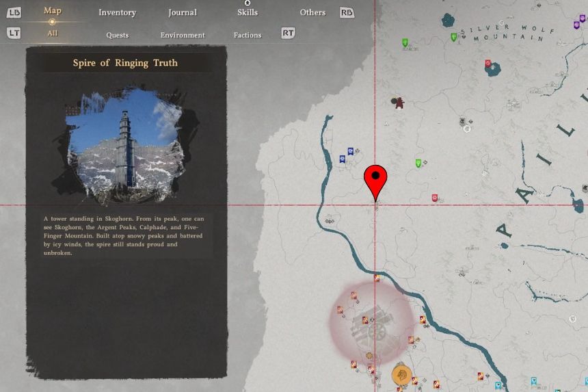The image size is (588, 392).
Task: Show Environment map filter
Action: [183, 35]
